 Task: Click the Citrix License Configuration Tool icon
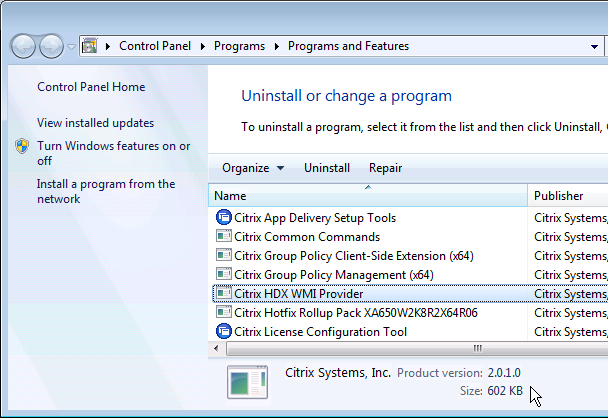(224, 331)
